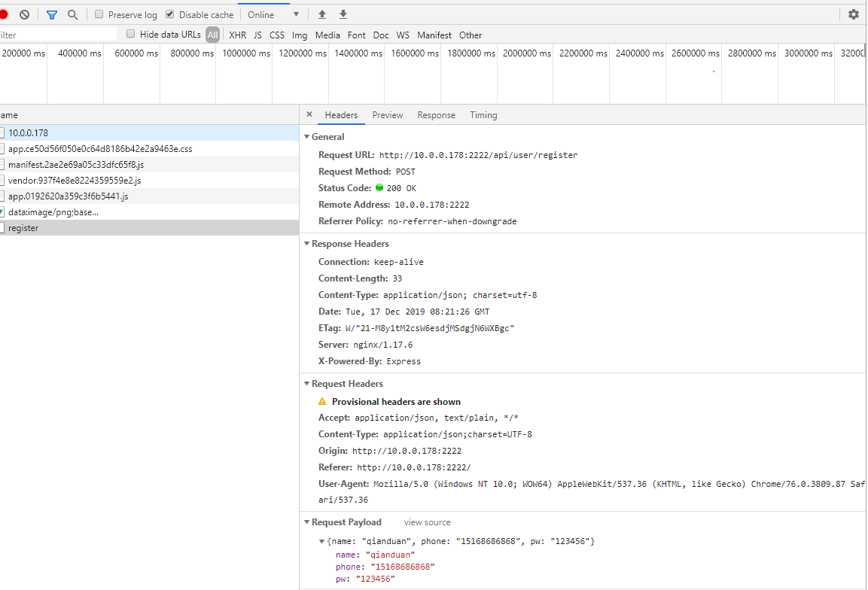Click the Remote Address value
Screen dimensions: 868x590
click(432, 205)
